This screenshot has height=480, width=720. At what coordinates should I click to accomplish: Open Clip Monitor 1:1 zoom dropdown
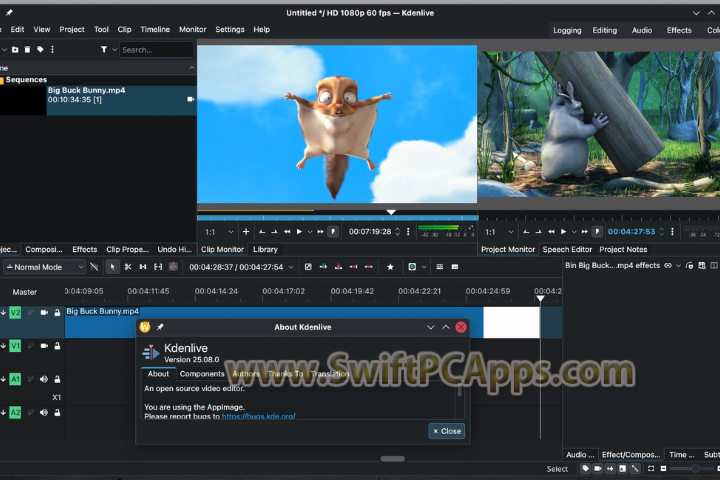(219, 232)
